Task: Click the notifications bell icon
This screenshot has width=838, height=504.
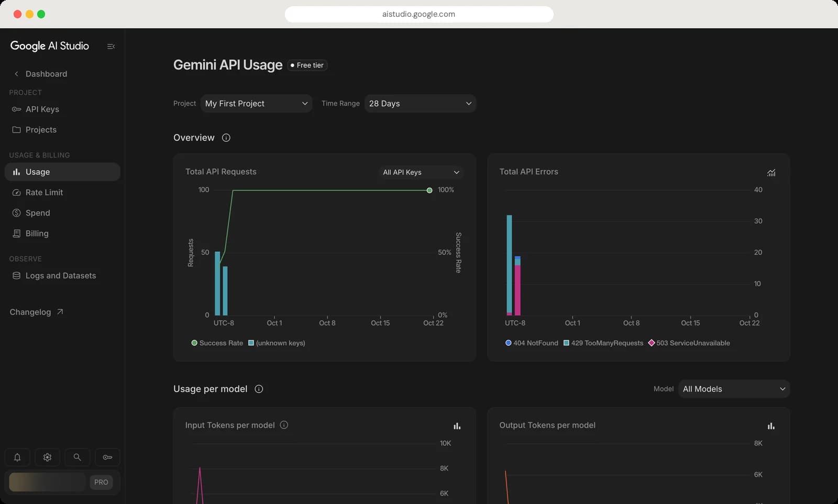Action: tap(17, 457)
